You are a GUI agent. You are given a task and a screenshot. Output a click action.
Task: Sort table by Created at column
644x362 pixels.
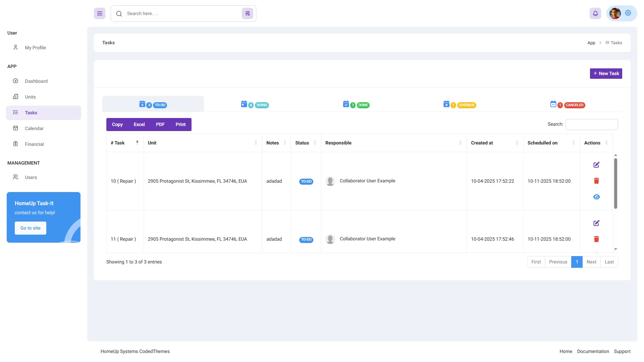[x=495, y=143]
